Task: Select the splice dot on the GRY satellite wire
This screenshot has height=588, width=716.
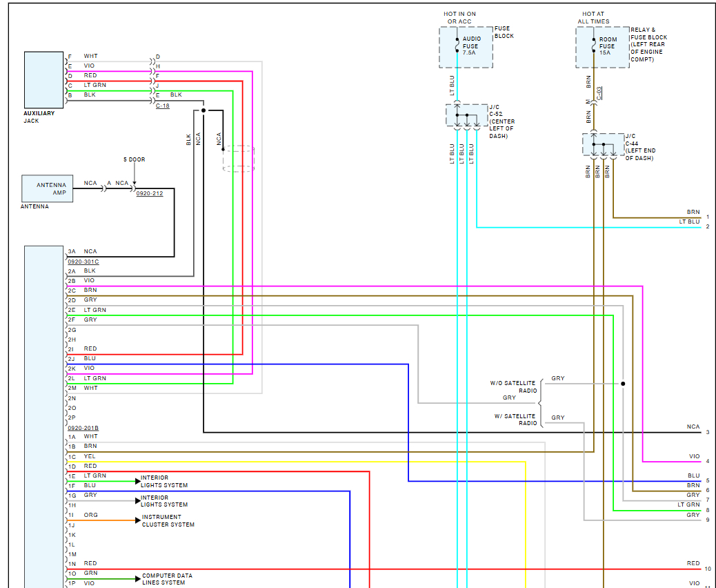Action: pos(623,384)
